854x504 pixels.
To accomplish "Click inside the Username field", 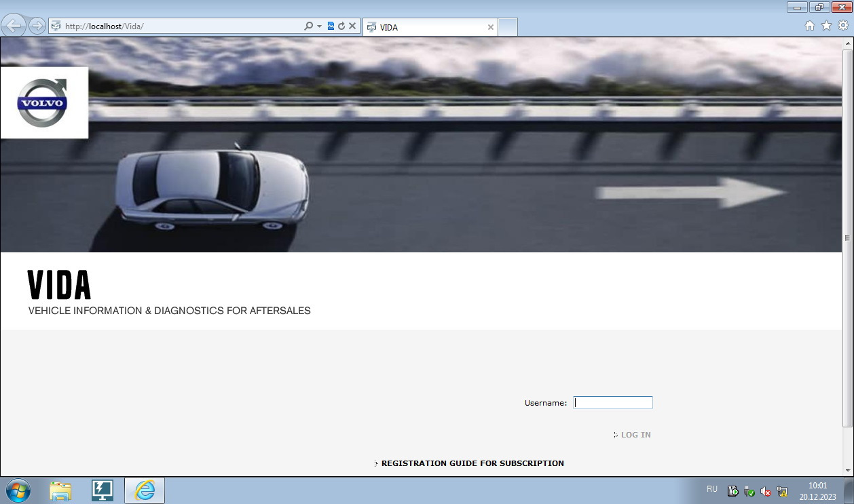I will (x=612, y=402).
